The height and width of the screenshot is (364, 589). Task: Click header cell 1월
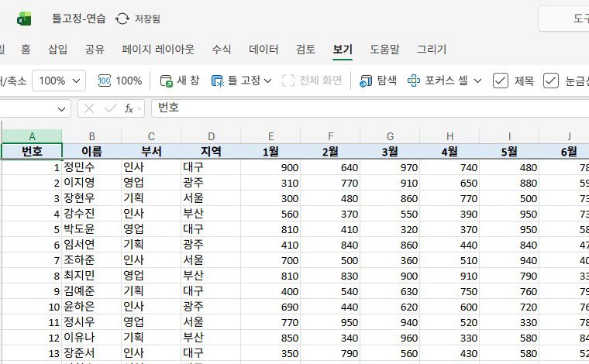point(270,151)
